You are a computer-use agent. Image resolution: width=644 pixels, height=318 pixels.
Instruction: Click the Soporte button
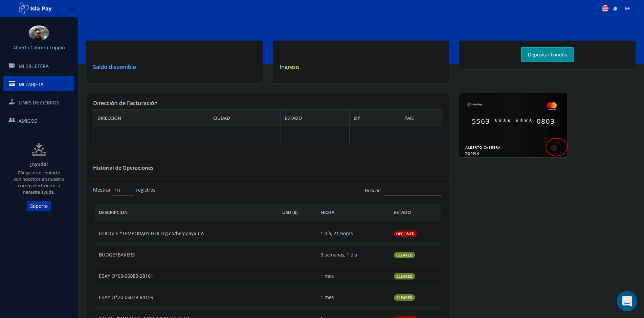tap(39, 206)
